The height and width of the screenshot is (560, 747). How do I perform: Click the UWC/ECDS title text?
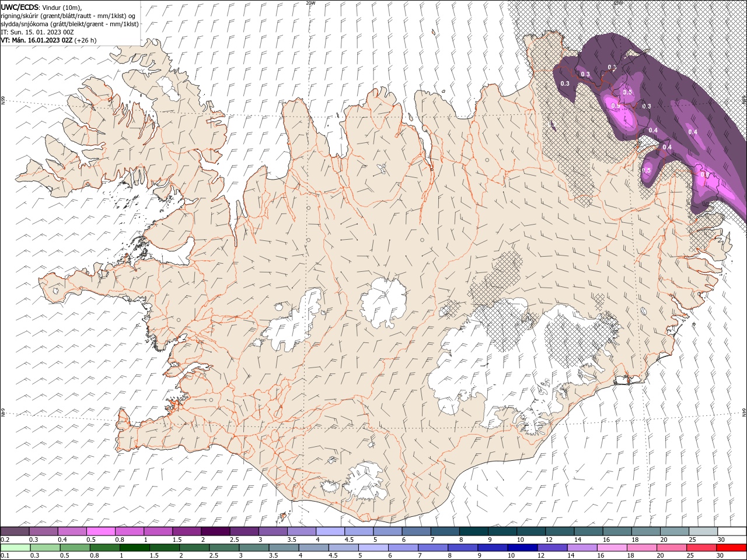(19, 7)
